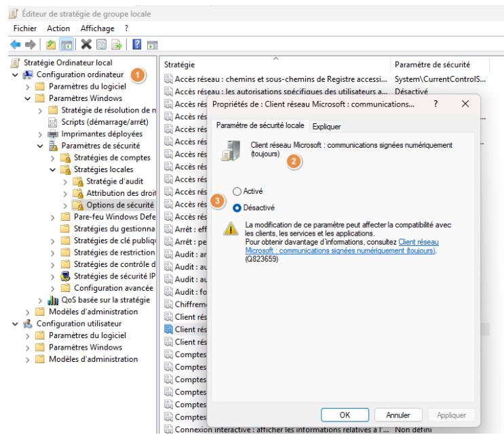
Task: Collapse Configuration ordinateur node
Action: click(x=15, y=75)
